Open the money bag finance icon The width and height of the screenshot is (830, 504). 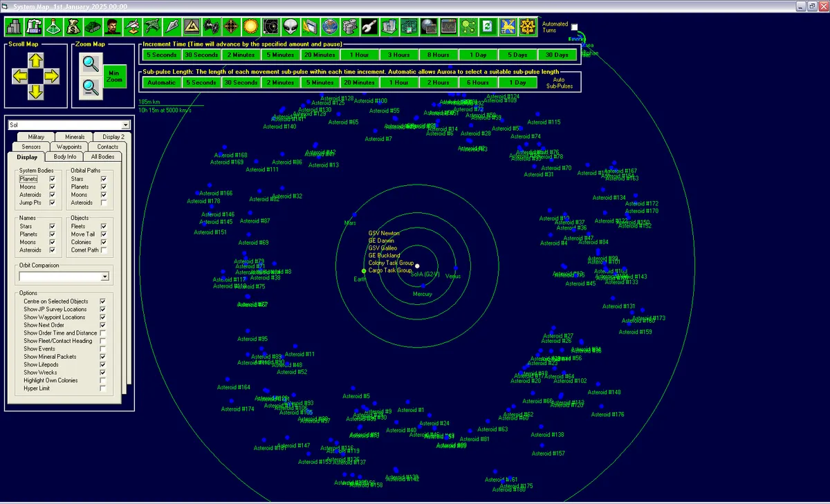click(73, 26)
